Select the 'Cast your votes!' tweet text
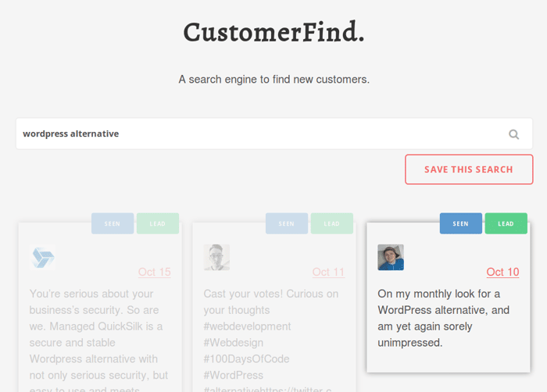 (x=271, y=339)
